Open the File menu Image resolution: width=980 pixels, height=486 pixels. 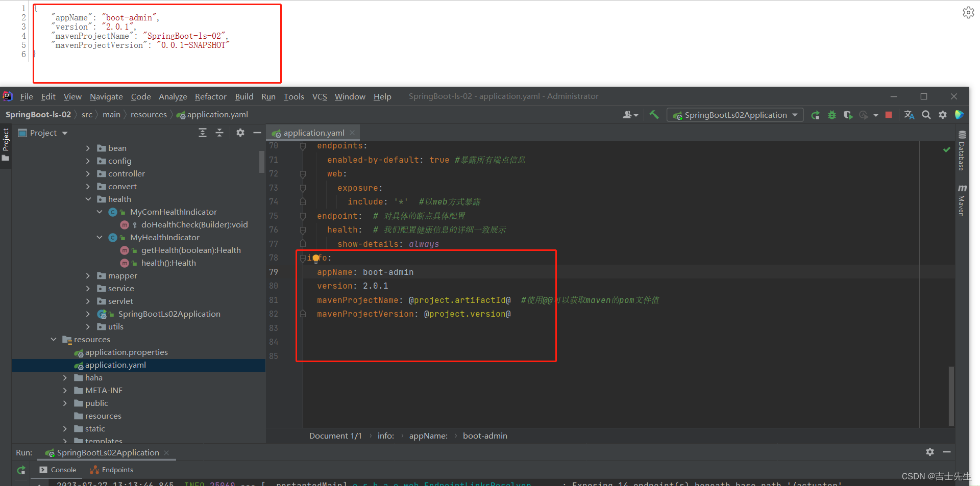click(x=27, y=96)
